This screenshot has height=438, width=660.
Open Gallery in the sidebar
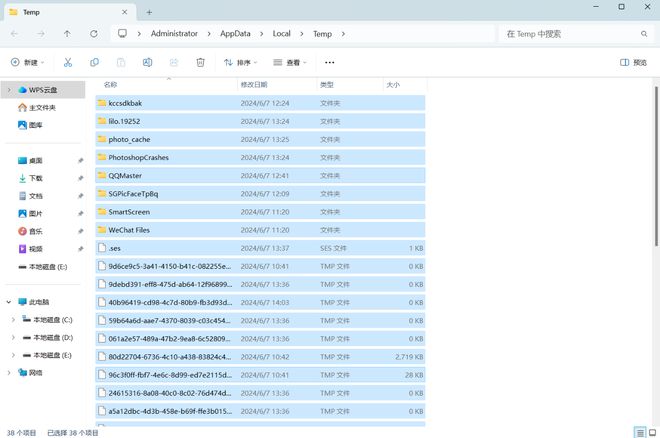[x=35, y=125]
